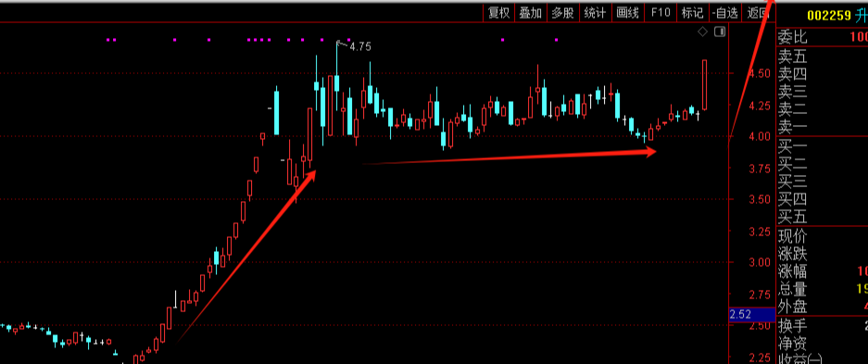Select the 买二 bid row
Image resolution: width=868 pixels, height=364 pixels.
tap(793, 164)
